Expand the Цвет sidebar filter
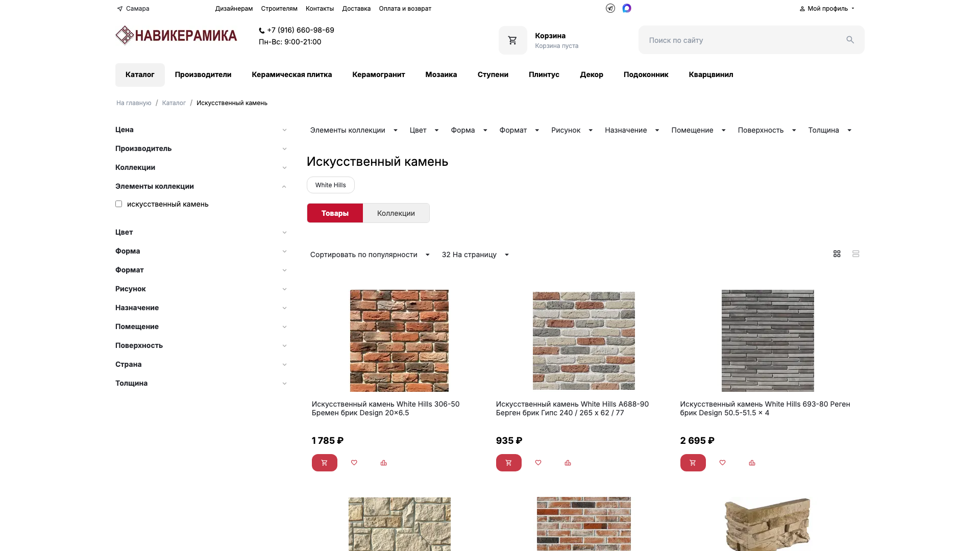 [x=201, y=232]
